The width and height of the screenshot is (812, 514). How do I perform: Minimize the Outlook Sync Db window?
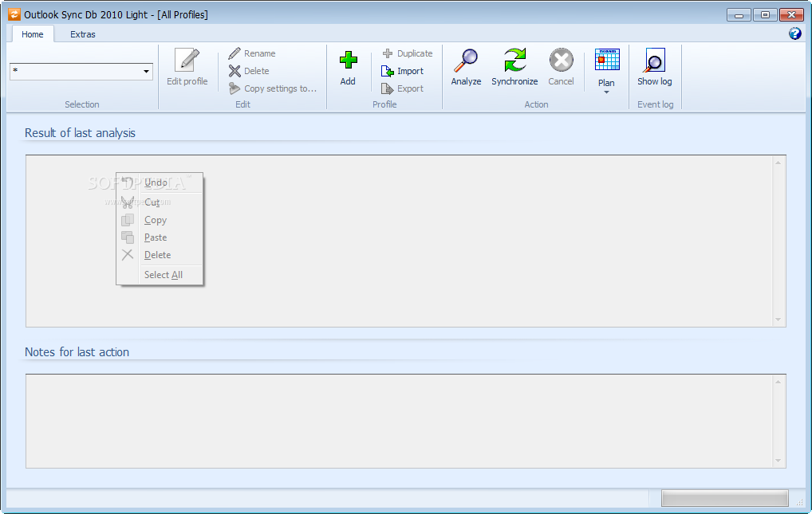click(x=739, y=15)
